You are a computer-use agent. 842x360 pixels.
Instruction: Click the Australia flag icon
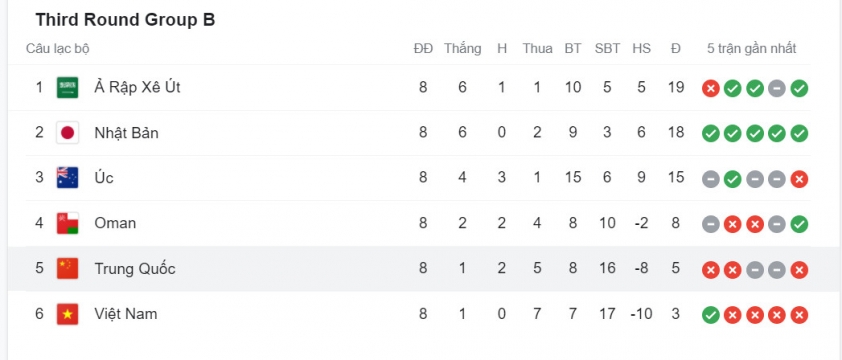tap(68, 178)
